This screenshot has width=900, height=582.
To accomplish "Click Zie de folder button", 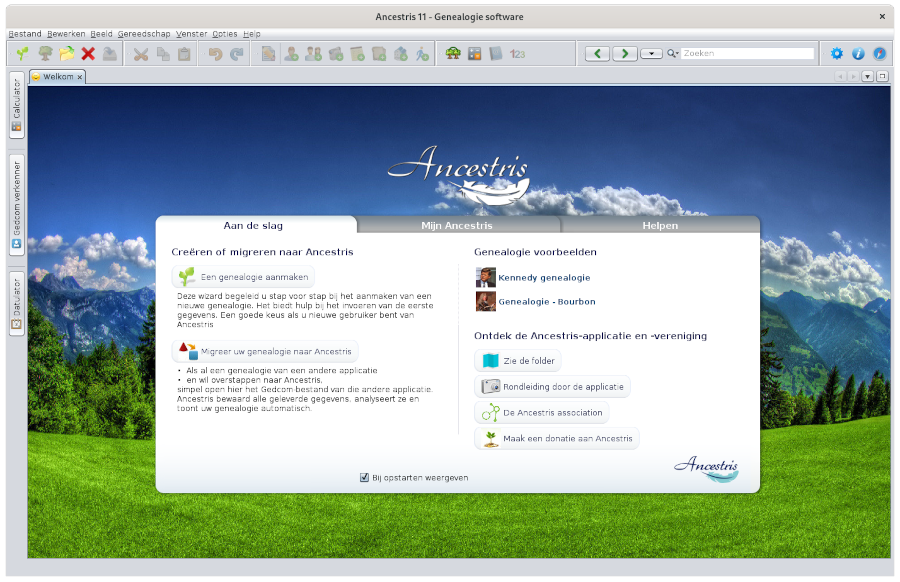I will (518, 360).
